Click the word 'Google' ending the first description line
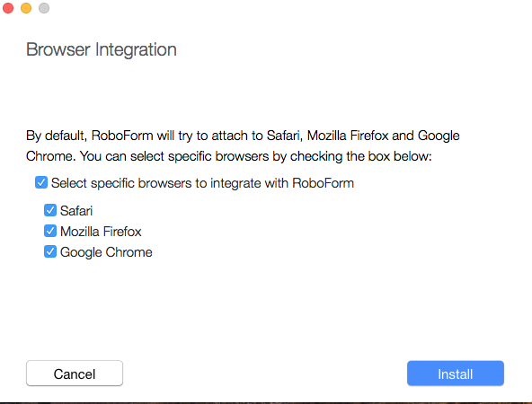532x404 pixels. pos(439,136)
